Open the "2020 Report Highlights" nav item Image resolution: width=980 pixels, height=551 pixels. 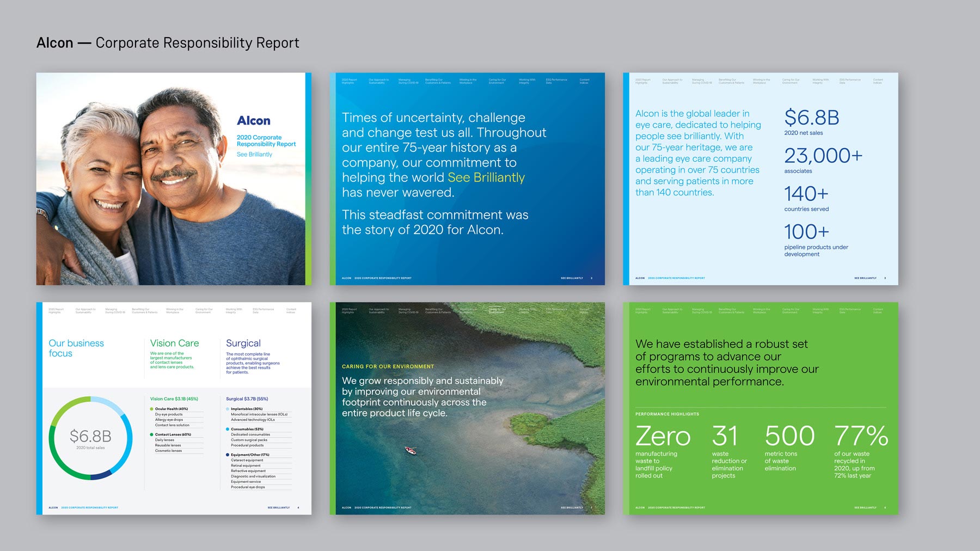[348, 81]
